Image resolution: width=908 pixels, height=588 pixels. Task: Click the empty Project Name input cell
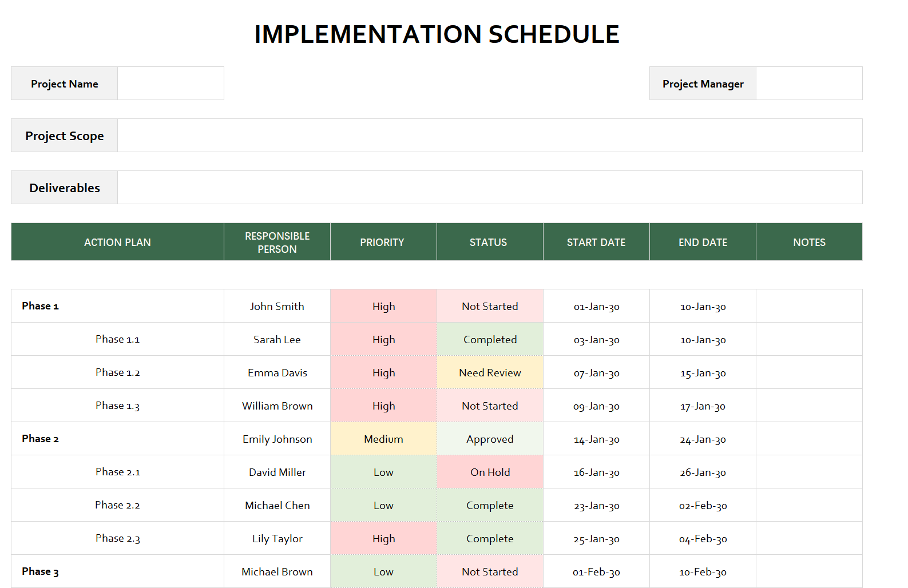[171, 84]
